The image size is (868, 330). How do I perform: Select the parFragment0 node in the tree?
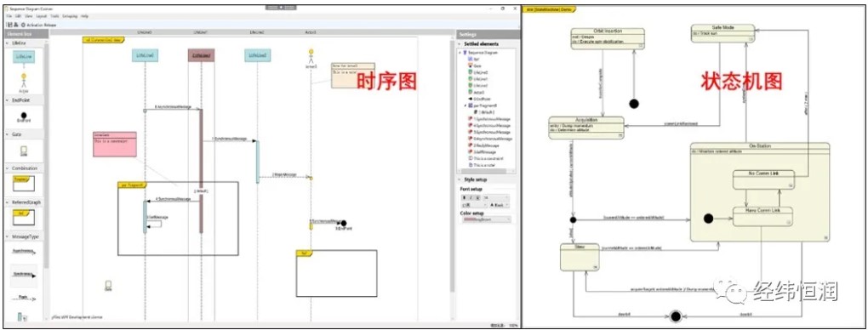pyautogui.click(x=481, y=105)
